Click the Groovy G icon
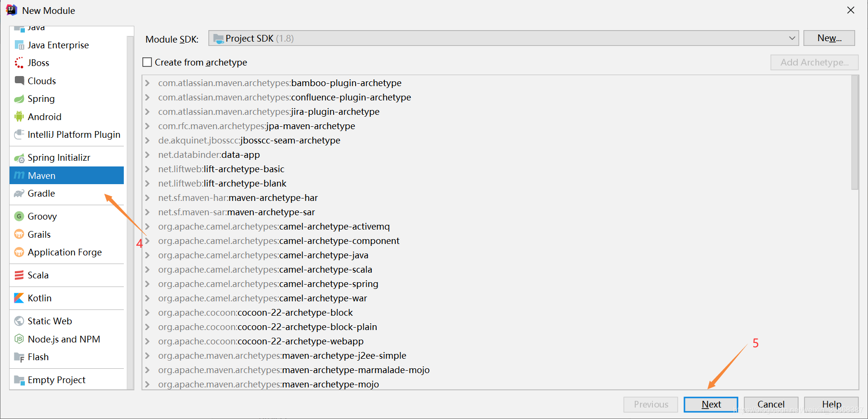This screenshot has height=419, width=868. tap(19, 216)
